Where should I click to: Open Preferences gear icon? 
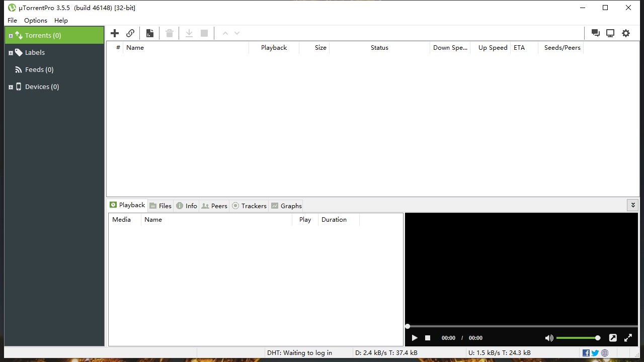pyautogui.click(x=626, y=33)
